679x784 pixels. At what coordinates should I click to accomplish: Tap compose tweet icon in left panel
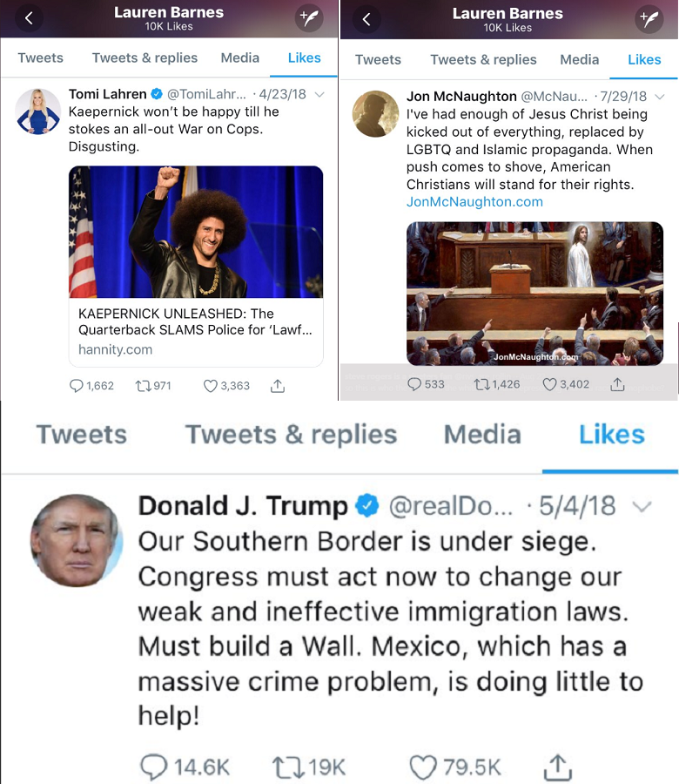pos(309,18)
